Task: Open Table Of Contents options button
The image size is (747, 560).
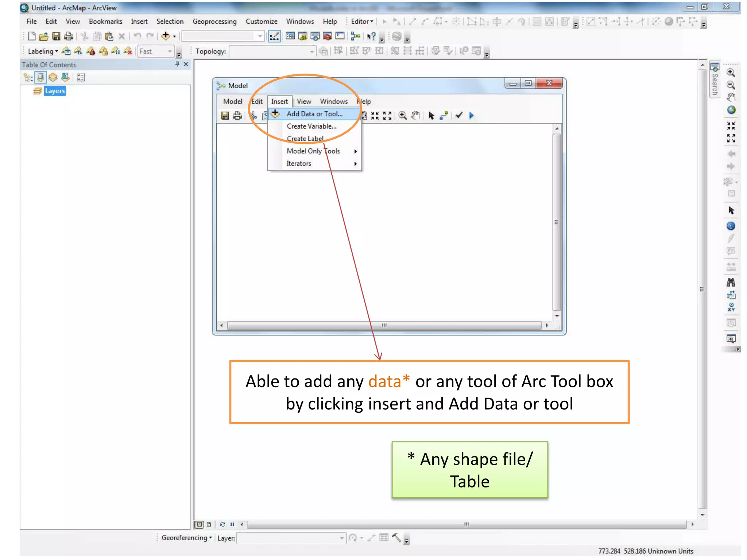Action: (x=81, y=77)
